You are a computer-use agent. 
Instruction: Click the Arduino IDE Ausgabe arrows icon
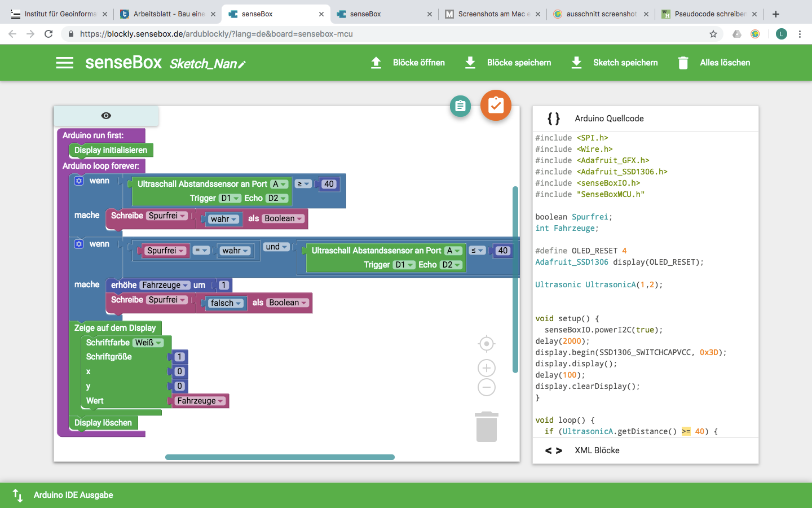pyautogui.click(x=17, y=495)
